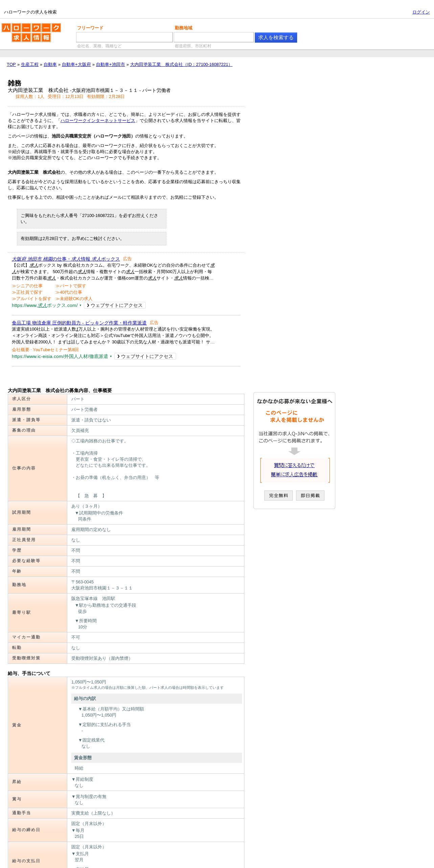Select the 給与の内訳 section header
This screenshot has height=868, width=434.
(156, 699)
